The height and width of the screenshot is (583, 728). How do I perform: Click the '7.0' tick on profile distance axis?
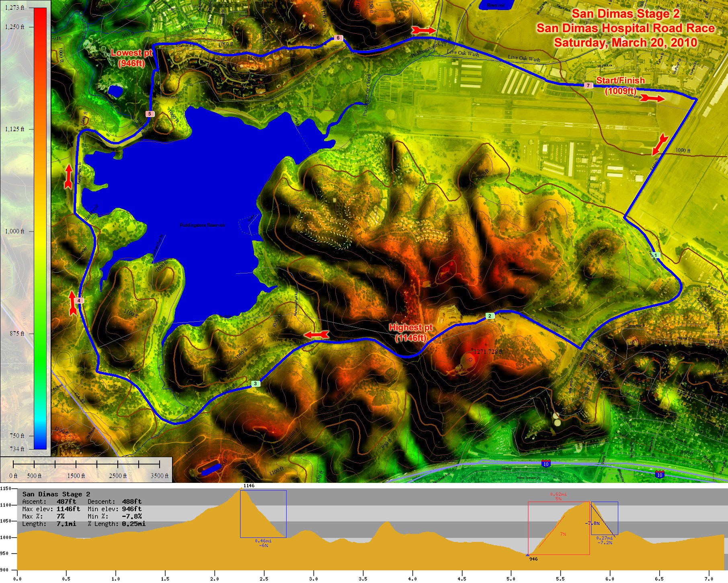tap(708, 579)
